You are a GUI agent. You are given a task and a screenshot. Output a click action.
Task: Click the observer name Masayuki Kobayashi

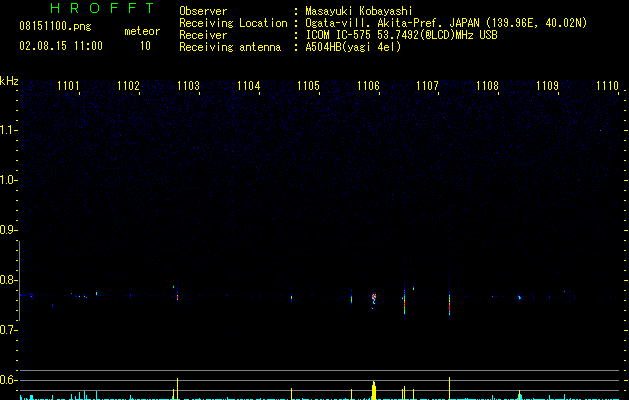pyautogui.click(x=359, y=11)
